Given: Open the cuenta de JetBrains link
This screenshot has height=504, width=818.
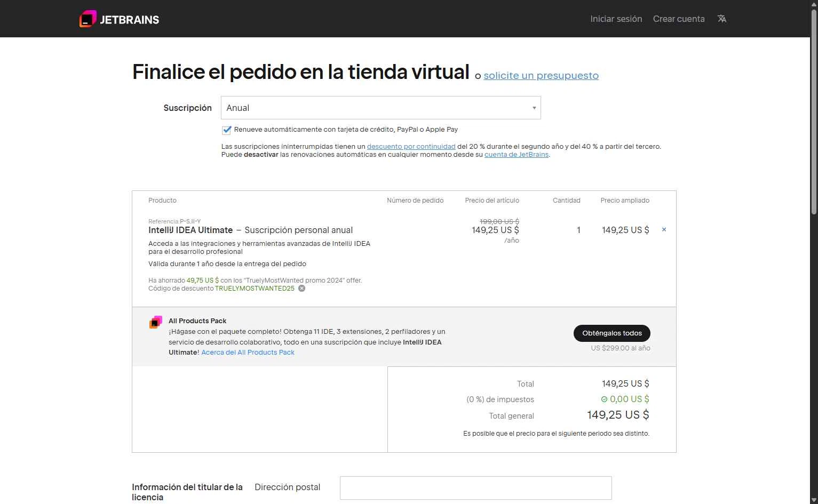Looking at the screenshot, I should [517, 155].
